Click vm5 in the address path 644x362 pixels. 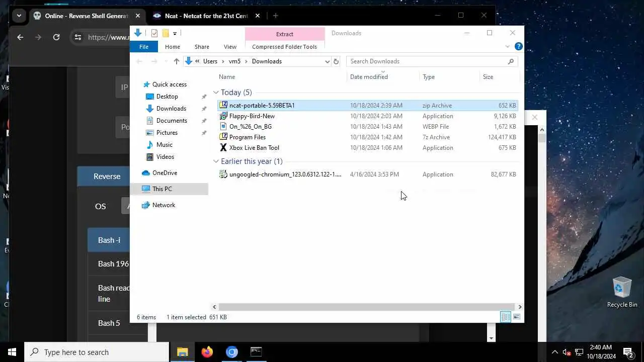click(234, 61)
